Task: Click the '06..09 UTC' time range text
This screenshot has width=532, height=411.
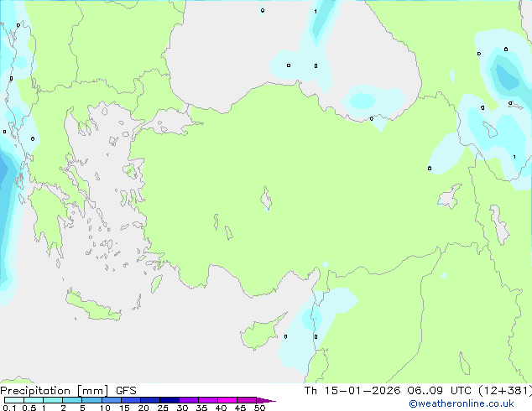Action: pos(440,391)
